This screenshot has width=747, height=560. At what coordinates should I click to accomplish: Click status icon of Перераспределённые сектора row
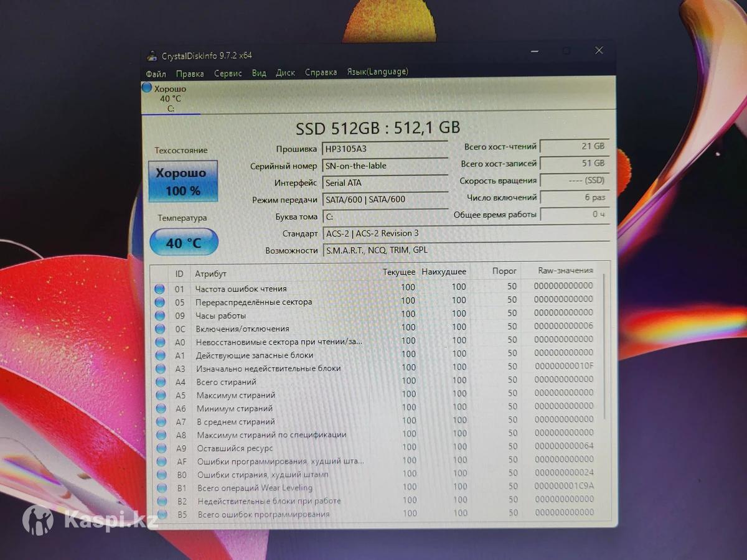pyautogui.click(x=160, y=302)
